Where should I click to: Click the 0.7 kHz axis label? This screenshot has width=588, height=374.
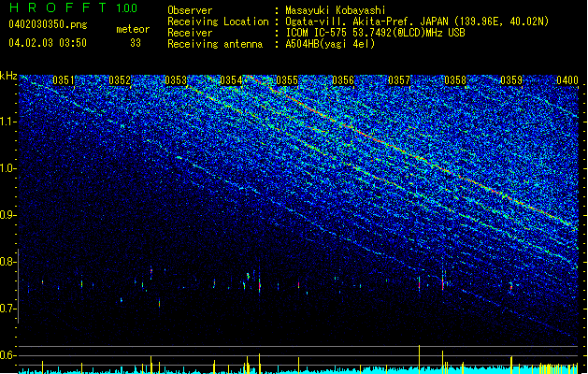tap(8, 309)
